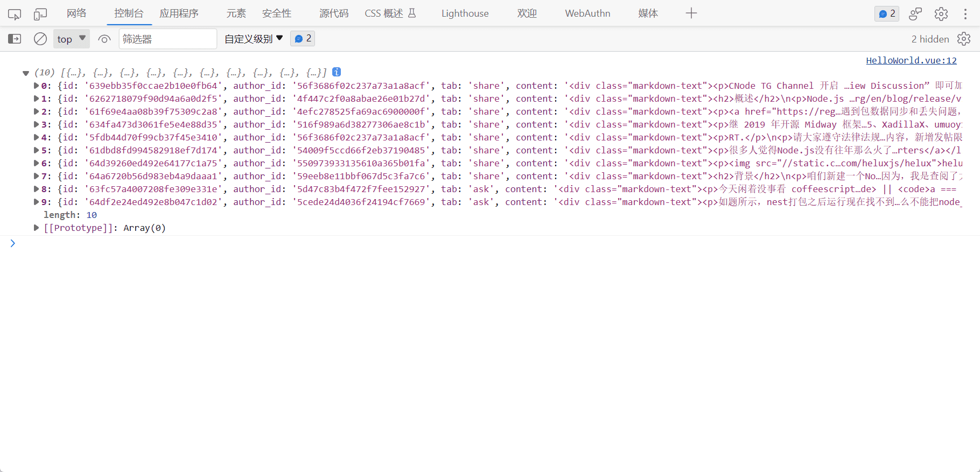Click the feedback people icon
Image resolution: width=980 pixels, height=472 pixels.
click(x=915, y=14)
